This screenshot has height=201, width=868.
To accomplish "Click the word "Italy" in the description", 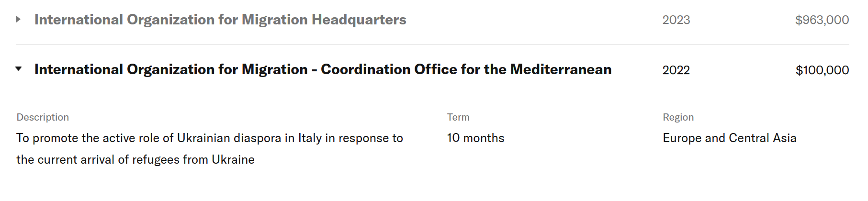I will point(310,138).
